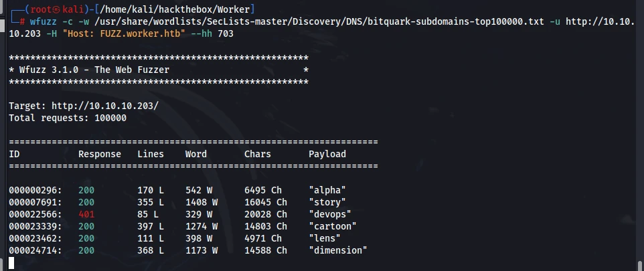Viewport: 644px width, 271px height.
Task: Click the wfuzz command word in the prompt
Action: [42, 22]
